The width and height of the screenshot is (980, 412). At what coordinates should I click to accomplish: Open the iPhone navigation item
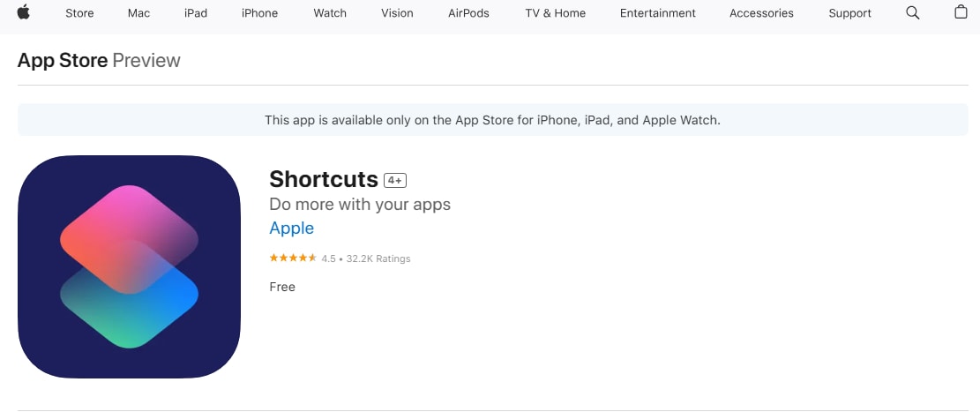(259, 13)
